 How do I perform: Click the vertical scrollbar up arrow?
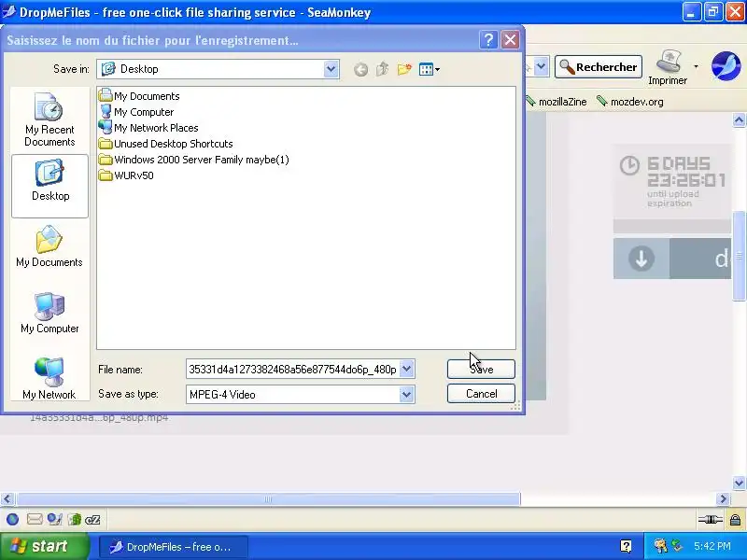(x=739, y=120)
